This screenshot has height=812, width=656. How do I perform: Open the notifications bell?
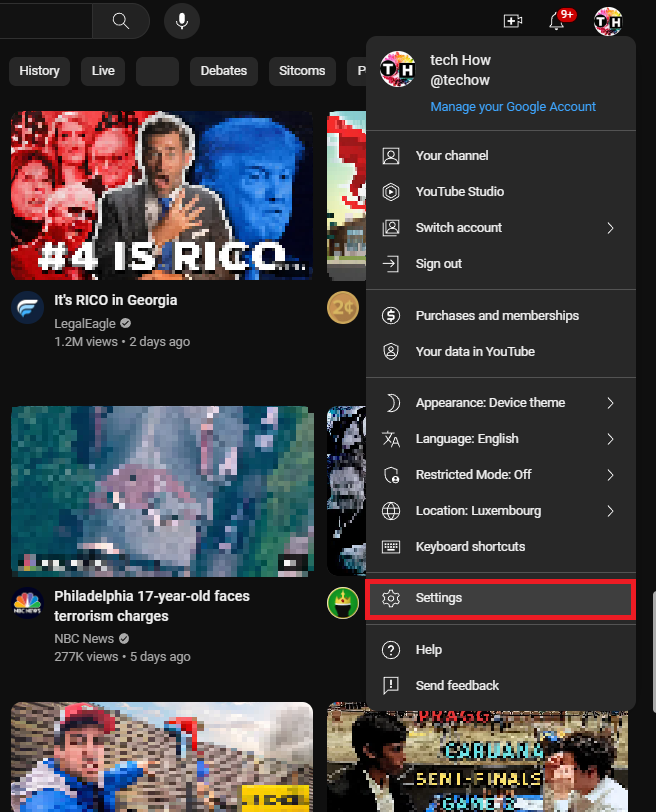557,21
